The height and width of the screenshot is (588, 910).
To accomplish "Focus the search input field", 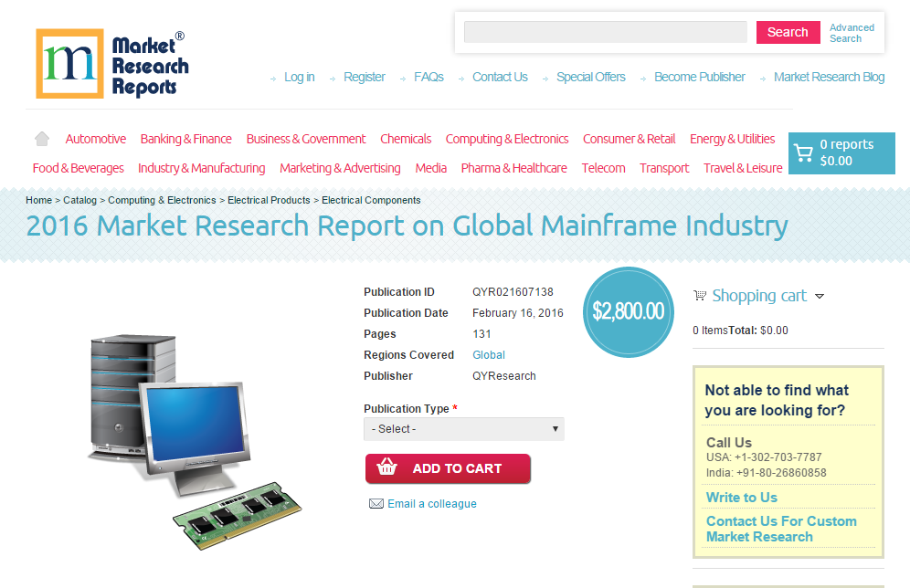I will 606,32.
